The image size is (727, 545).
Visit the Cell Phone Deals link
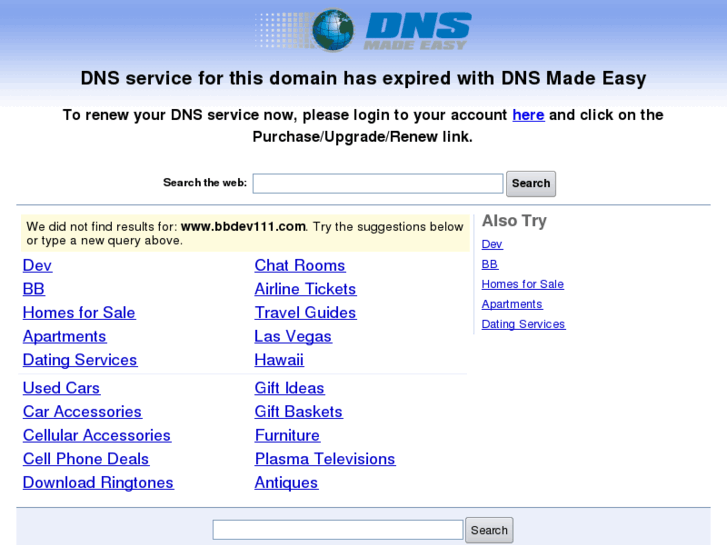86,459
